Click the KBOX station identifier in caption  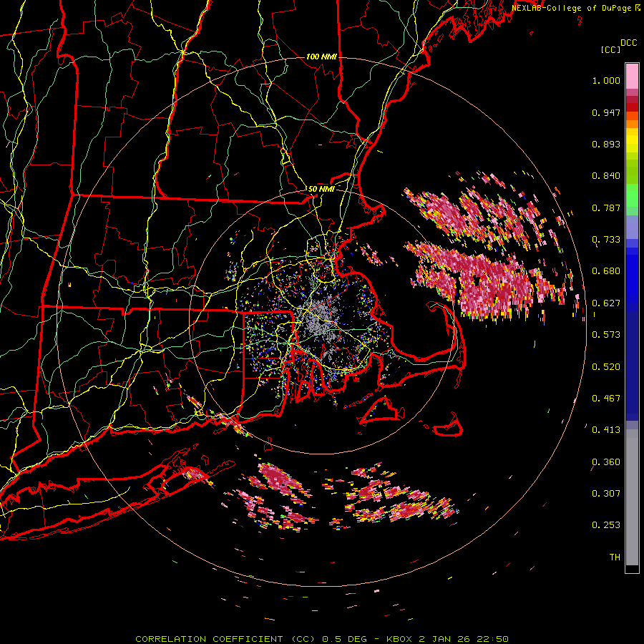point(399,639)
